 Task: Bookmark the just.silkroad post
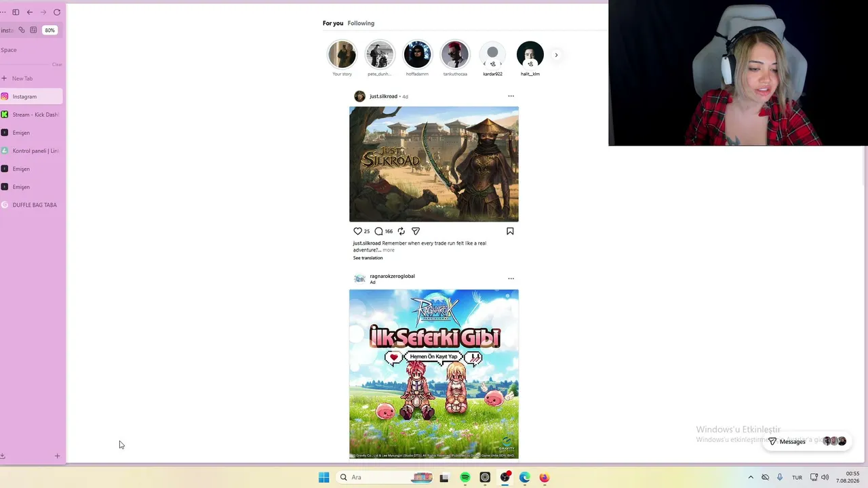pos(510,231)
